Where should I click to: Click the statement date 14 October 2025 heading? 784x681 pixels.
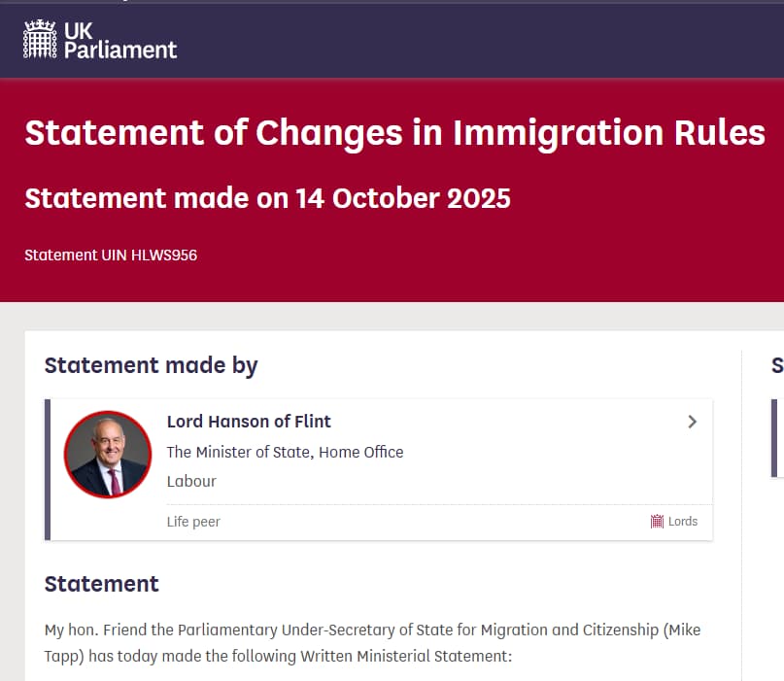coord(267,198)
